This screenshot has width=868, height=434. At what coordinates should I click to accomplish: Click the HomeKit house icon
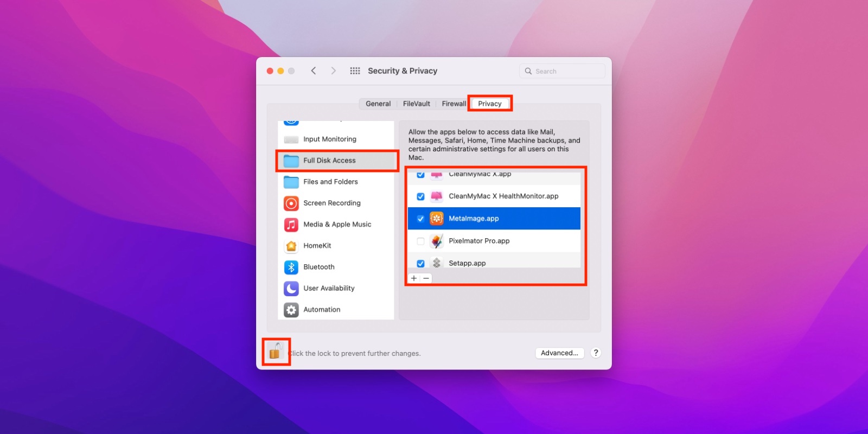click(291, 246)
